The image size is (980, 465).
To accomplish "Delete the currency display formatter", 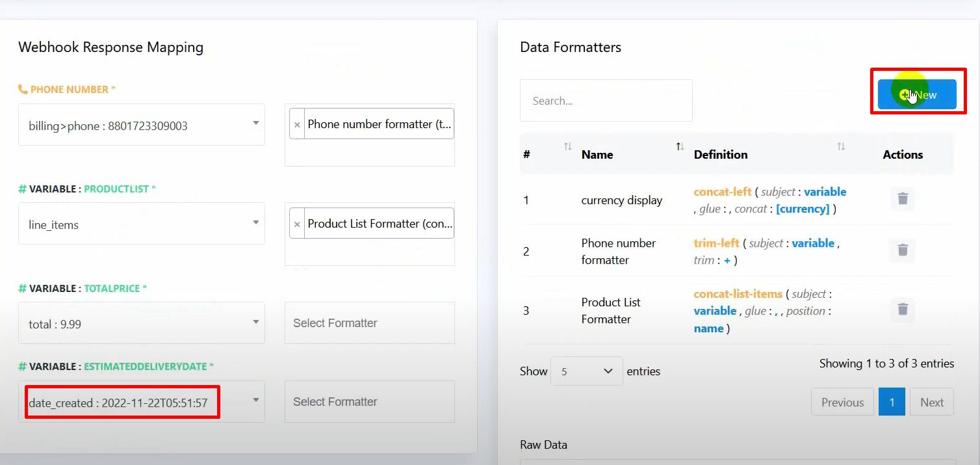I will [x=902, y=199].
